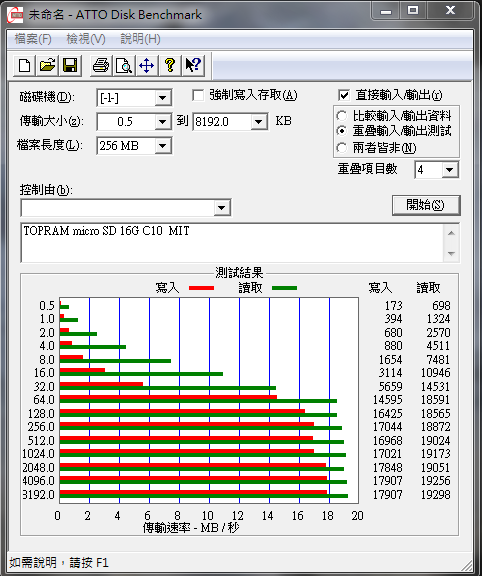
Task: Click the New document toolbar icon
Action: coord(25,66)
